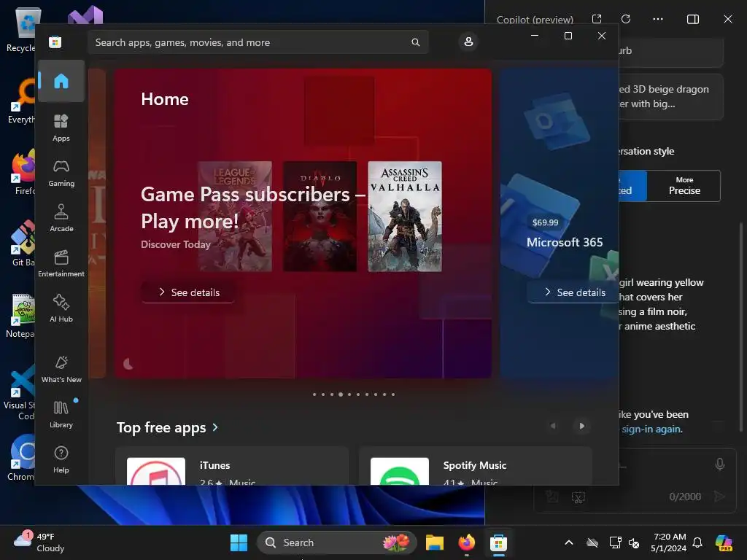
Task: Select the Chrome desktop shortcut
Action: (x=21, y=458)
